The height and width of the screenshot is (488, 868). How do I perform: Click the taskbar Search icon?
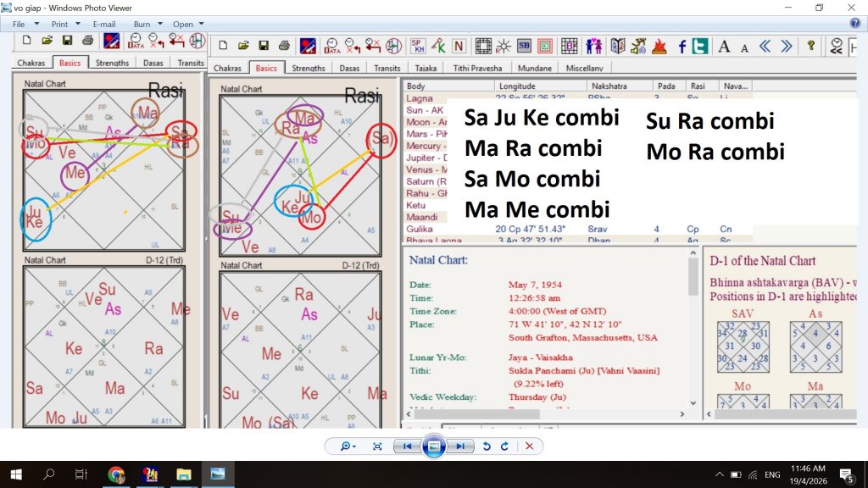(48, 474)
